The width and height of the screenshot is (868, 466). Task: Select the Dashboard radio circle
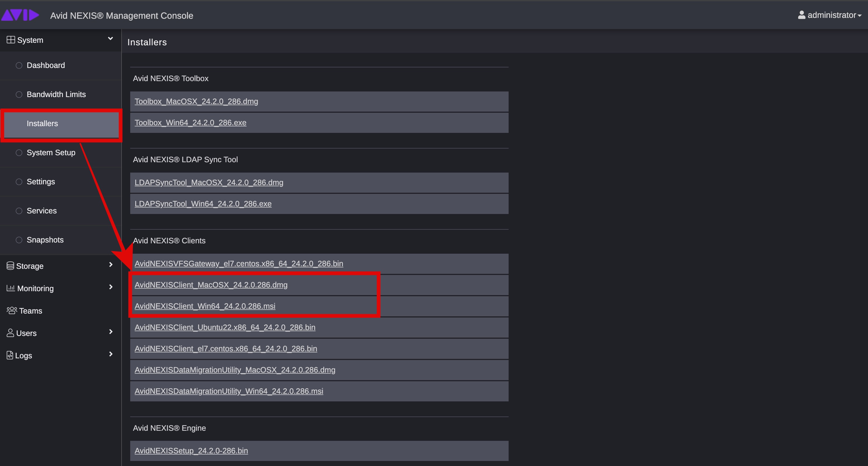(x=19, y=65)
